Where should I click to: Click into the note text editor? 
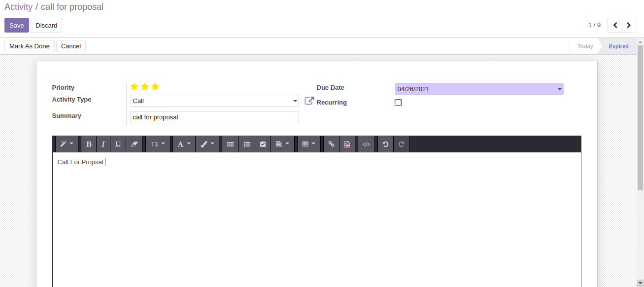[317, 219]
